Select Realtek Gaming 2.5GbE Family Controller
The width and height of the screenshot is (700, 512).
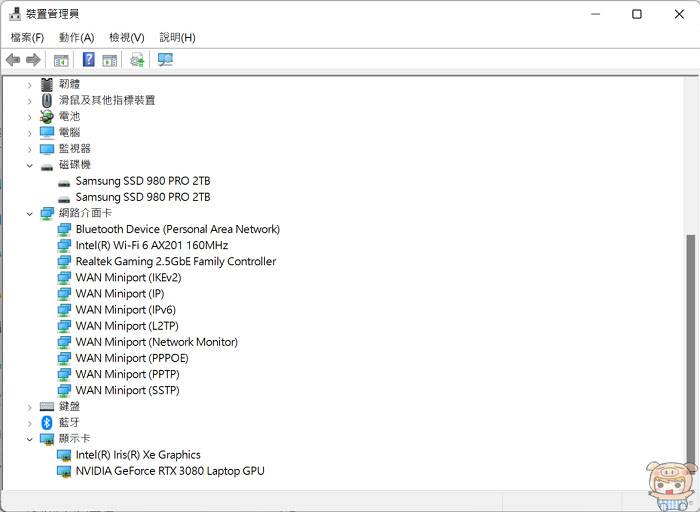[176, 261]
